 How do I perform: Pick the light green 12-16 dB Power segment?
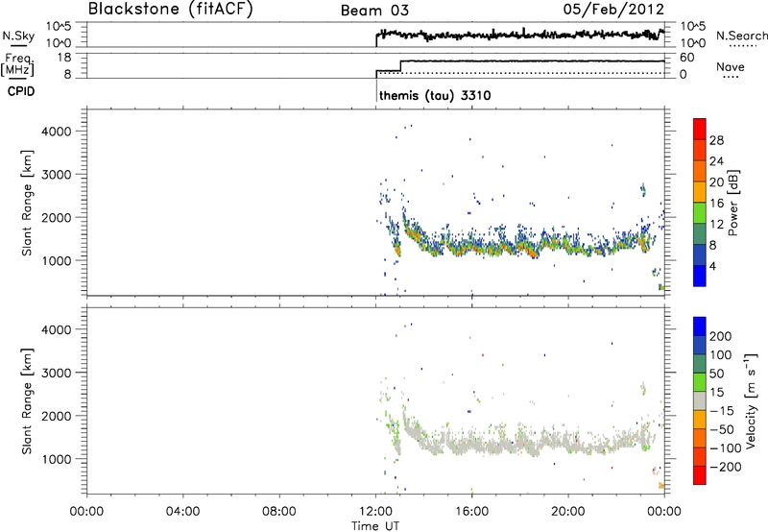pyautogui.click(x=700, y=212)
